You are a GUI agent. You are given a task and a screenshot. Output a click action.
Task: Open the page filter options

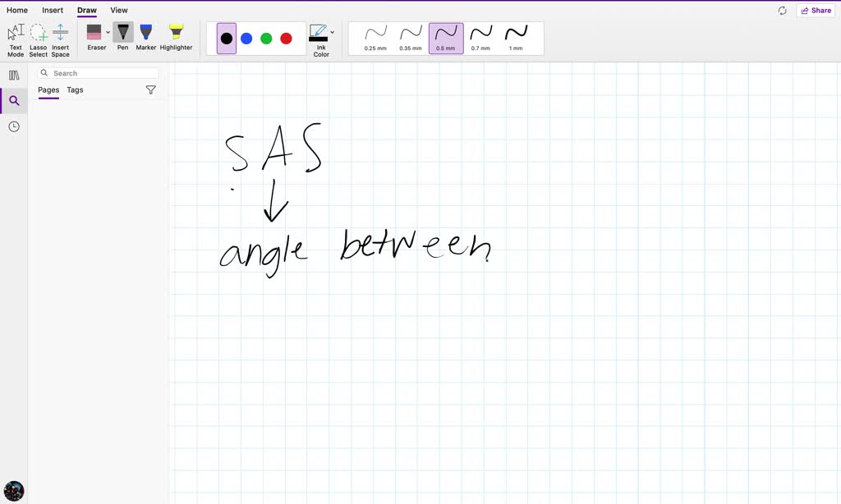pos(151,89)
